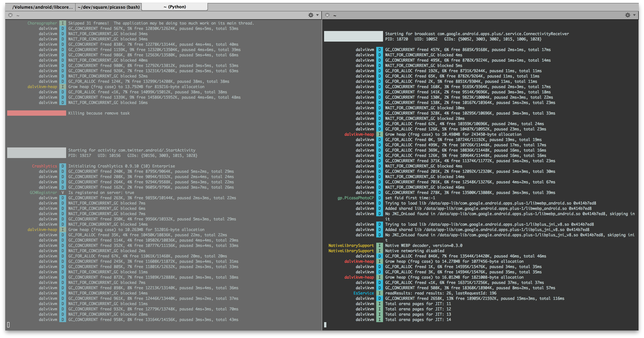This screenshot has width=644, height=338.
Task: Close the right terminal pane
Action: click(x=327, y=15)
